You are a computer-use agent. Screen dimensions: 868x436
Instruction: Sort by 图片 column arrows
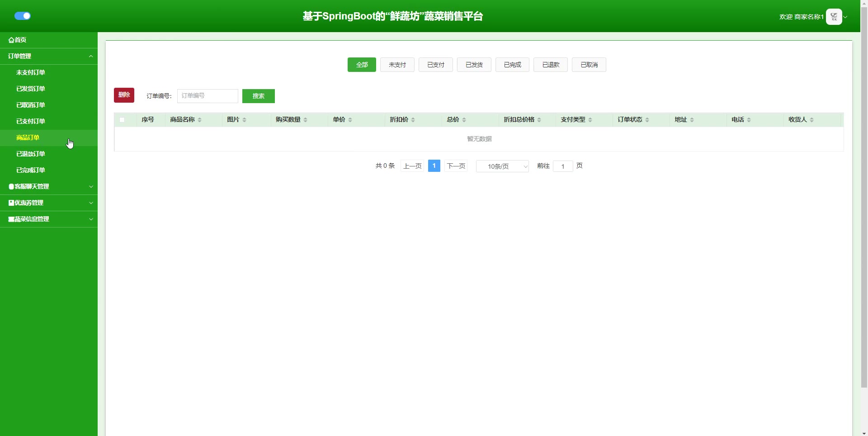click(244, 120)
